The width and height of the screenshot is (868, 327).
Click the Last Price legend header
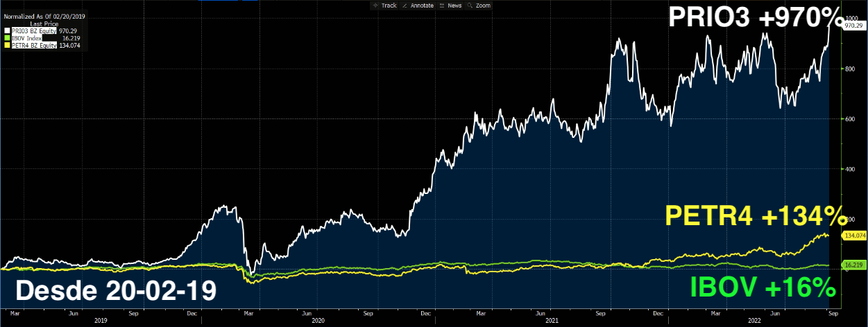pos(44,24)
